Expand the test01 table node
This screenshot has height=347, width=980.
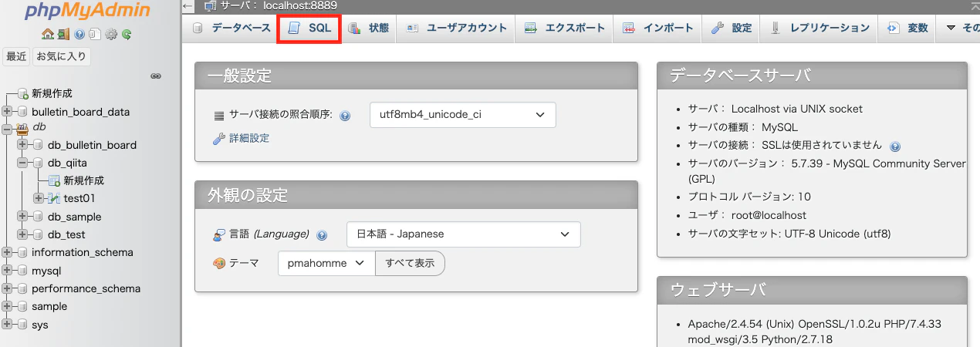(39, 198)
